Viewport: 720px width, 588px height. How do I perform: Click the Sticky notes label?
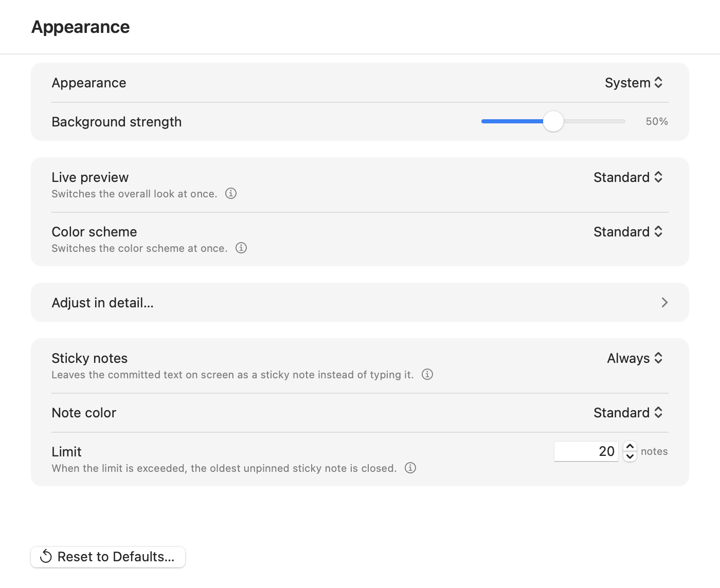[x=89, y=358]
